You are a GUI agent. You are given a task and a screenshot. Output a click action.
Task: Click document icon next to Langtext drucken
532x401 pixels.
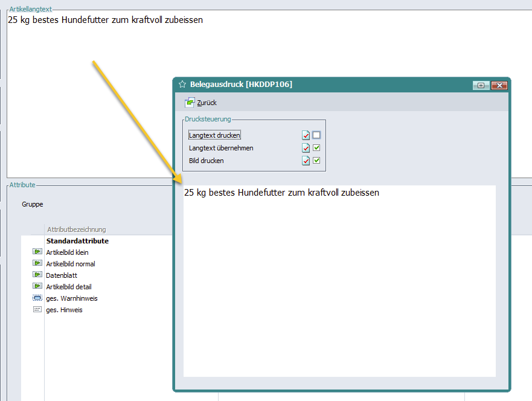[x=306, y=136]
